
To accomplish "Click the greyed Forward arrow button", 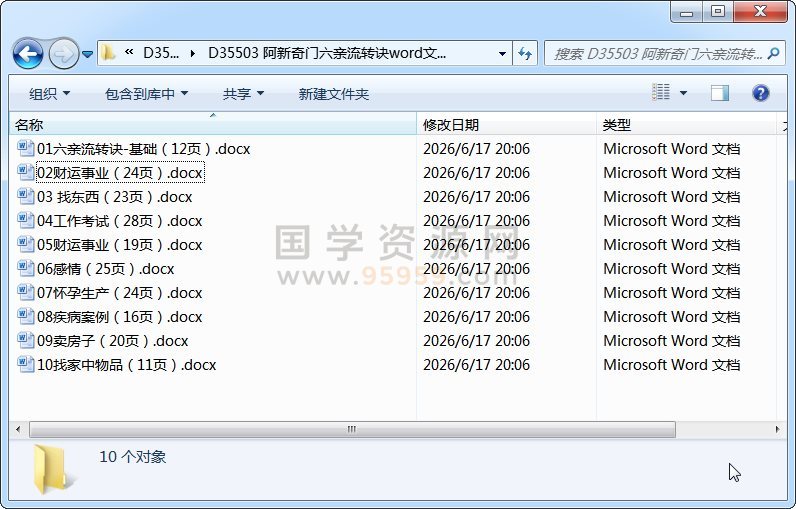I will click(63, 53).
